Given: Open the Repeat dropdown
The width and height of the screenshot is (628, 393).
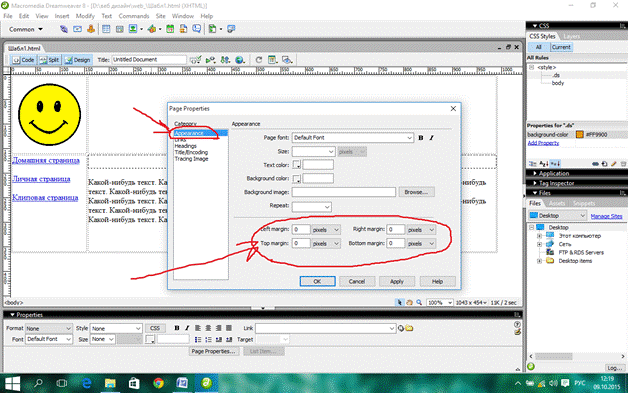Looking at the screenshot, I should pyautogui.click(x=312, y=207).
